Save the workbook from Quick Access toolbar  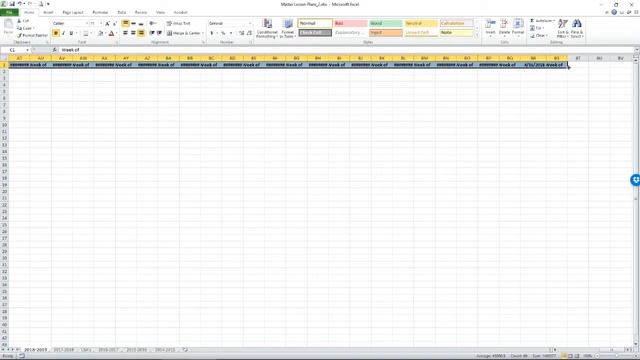coord(12,4)
